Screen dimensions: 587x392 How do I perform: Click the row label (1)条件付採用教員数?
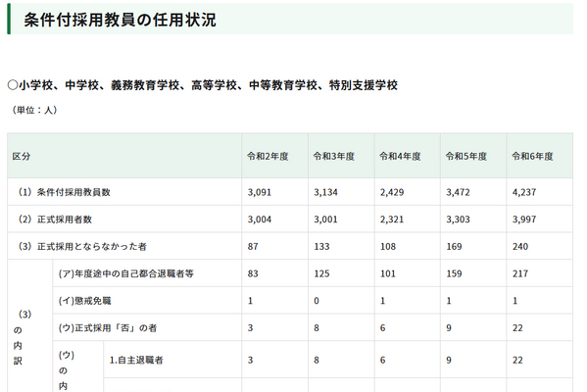point(64,192)
